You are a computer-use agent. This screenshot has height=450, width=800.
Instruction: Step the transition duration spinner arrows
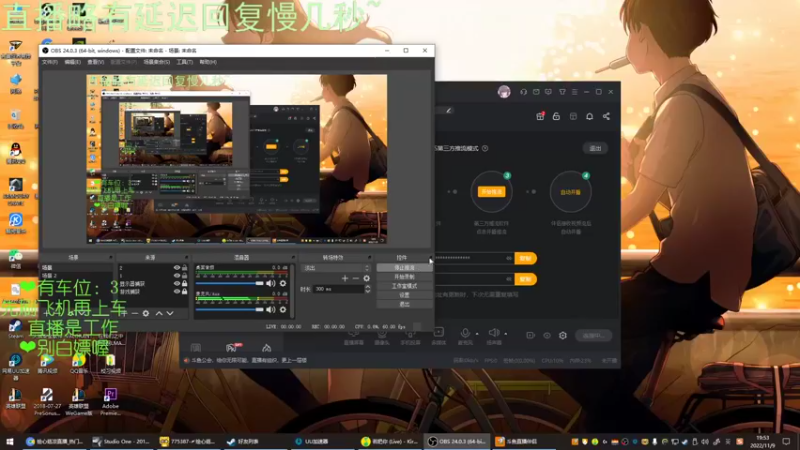click(367, 289)
